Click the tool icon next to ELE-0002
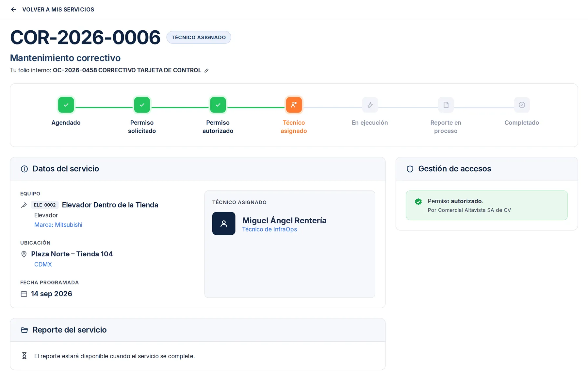Viewport: 588px width, 373px height. coord(24,205)
